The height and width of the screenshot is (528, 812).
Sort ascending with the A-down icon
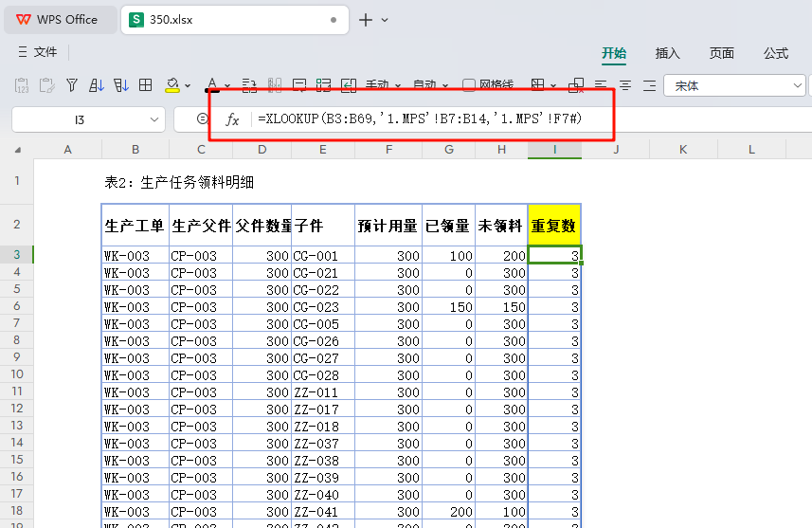coord(97,85)
